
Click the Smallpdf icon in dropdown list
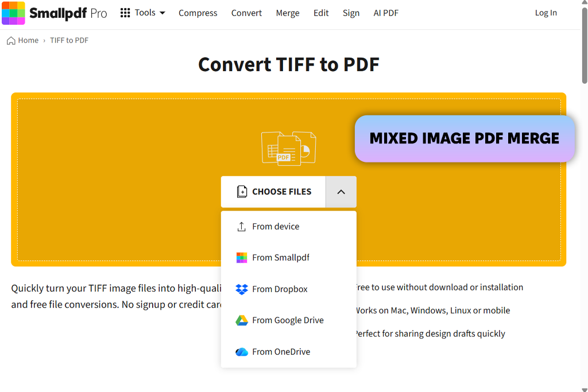click(242, 258)
